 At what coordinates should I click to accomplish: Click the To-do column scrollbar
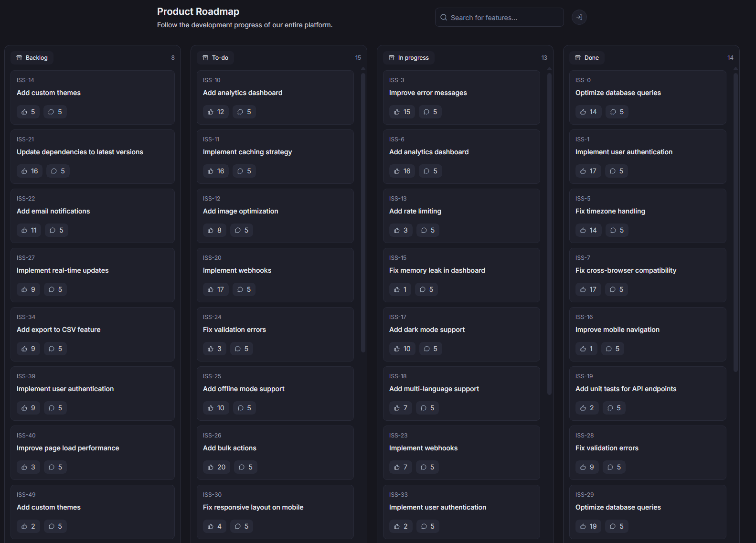point(363,213)
